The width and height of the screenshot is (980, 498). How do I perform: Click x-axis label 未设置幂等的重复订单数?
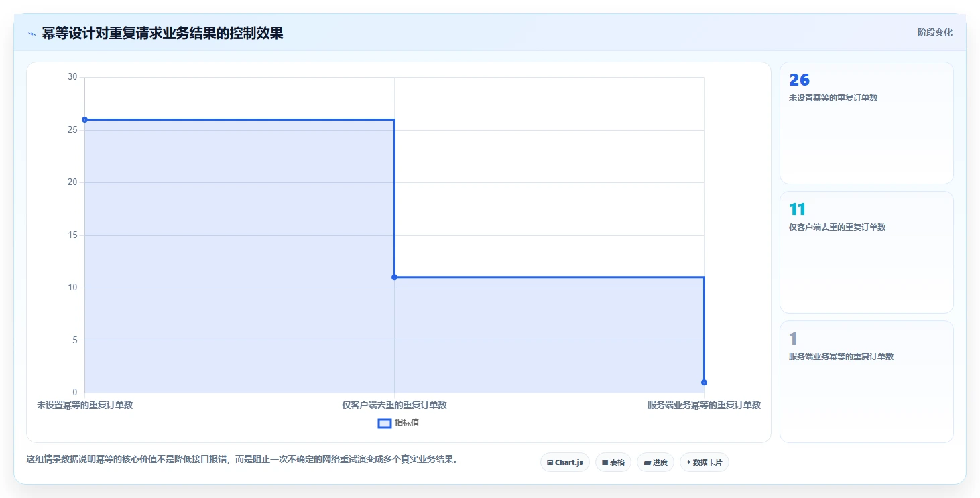tap(84, 405)
